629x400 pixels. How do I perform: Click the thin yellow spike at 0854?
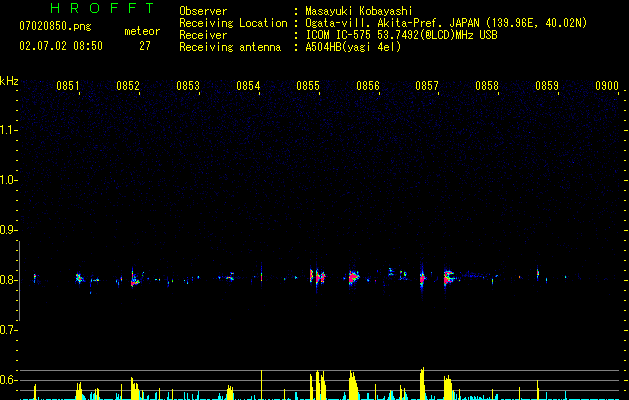(262, 384)
